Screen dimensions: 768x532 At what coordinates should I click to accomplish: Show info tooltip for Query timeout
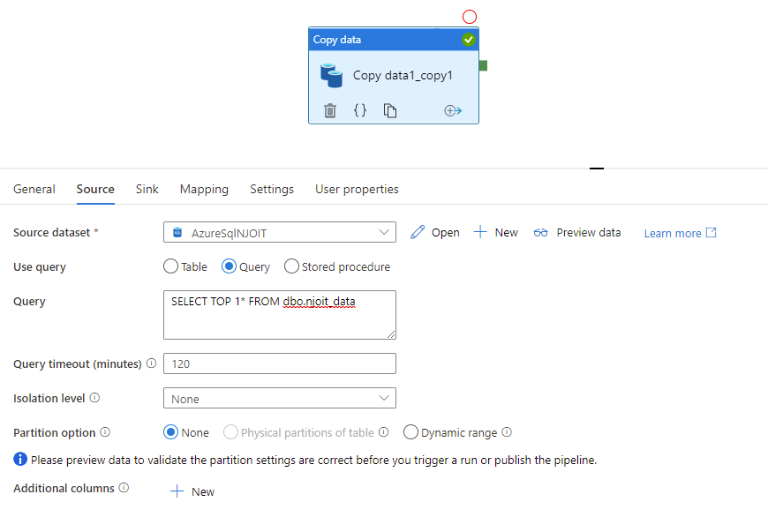pos(151,363)
